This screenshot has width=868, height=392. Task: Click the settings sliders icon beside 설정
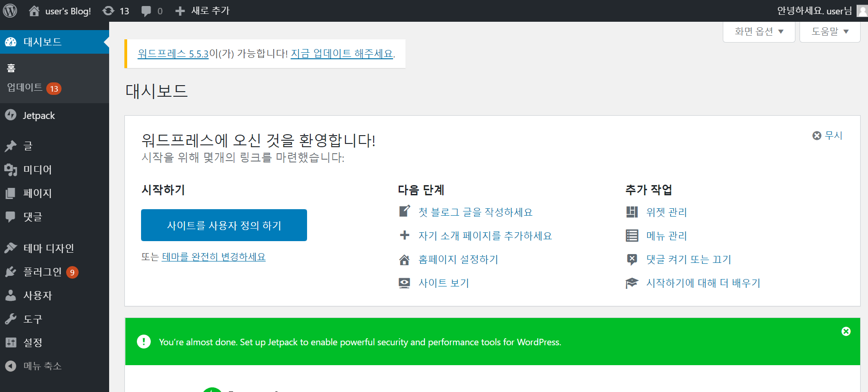click(11, 342)
